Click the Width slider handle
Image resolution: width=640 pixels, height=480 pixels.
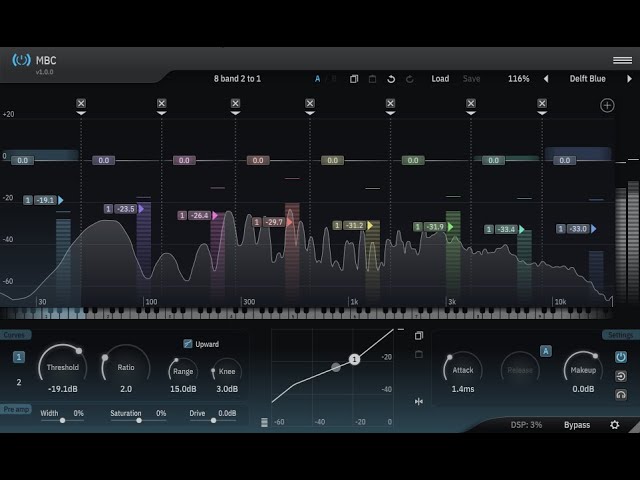coord(62,420)
